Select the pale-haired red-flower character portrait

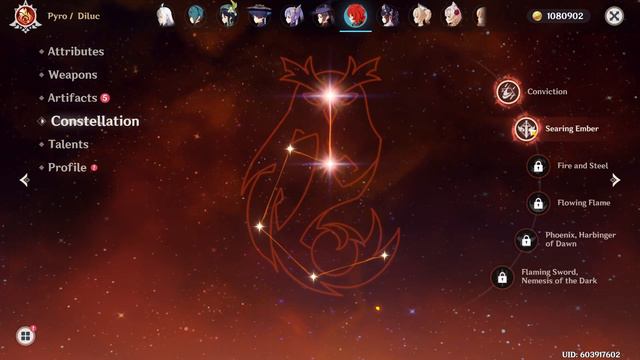pos(453,16)
